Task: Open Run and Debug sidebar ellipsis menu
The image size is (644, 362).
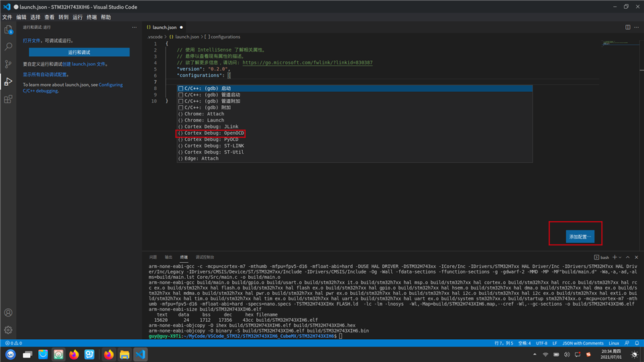Action: pos(134,27)
